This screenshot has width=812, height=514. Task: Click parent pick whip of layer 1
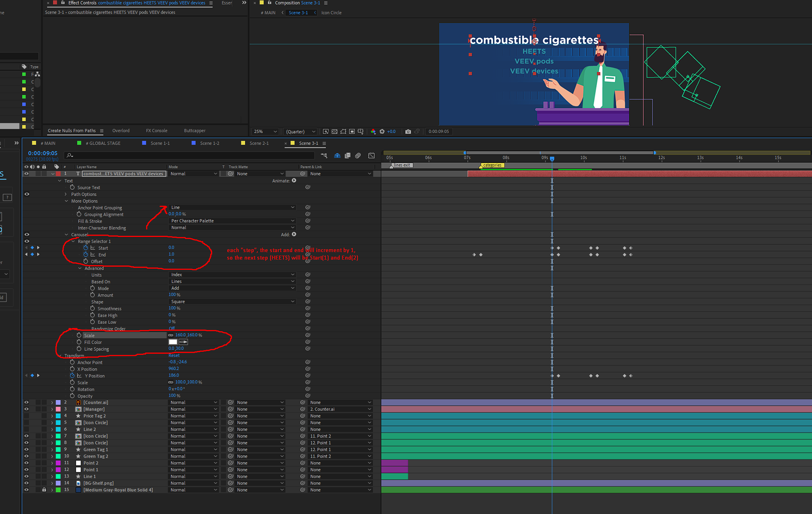click(x=303, y=174)
